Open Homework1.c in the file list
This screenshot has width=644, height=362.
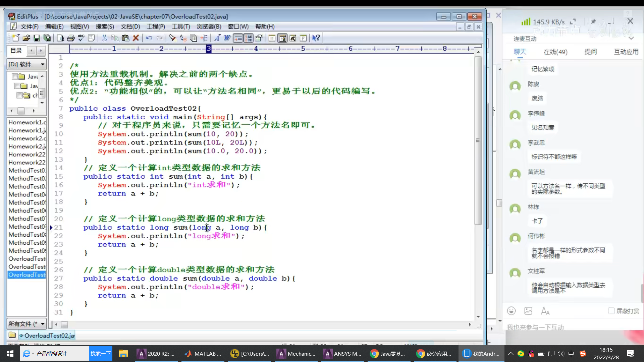[27, 122]
